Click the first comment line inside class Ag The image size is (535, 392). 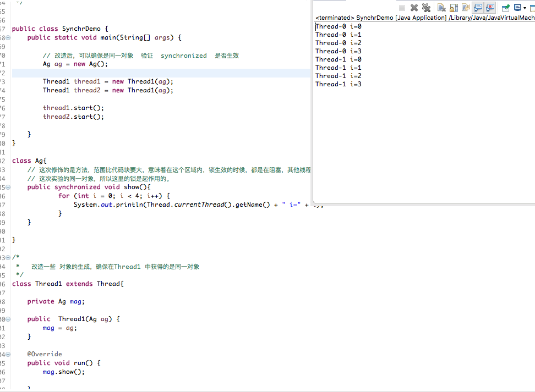click(x=169, y=170)
